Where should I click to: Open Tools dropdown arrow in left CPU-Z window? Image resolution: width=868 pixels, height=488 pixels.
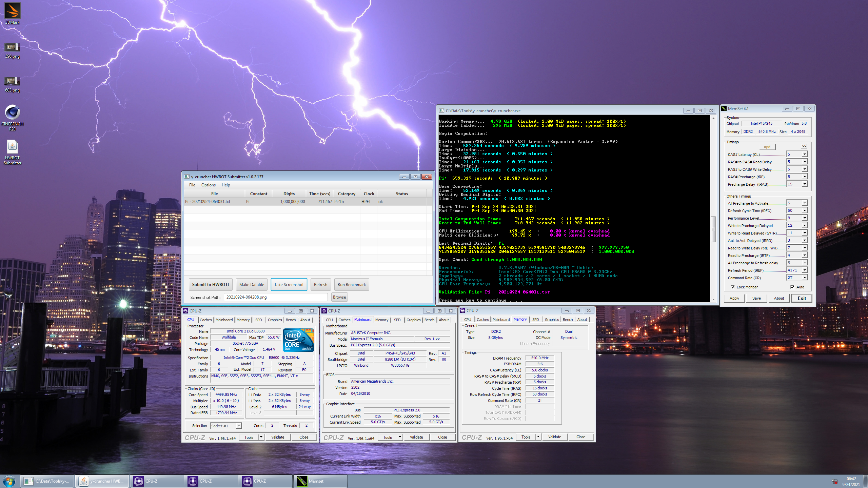point(261,437)
